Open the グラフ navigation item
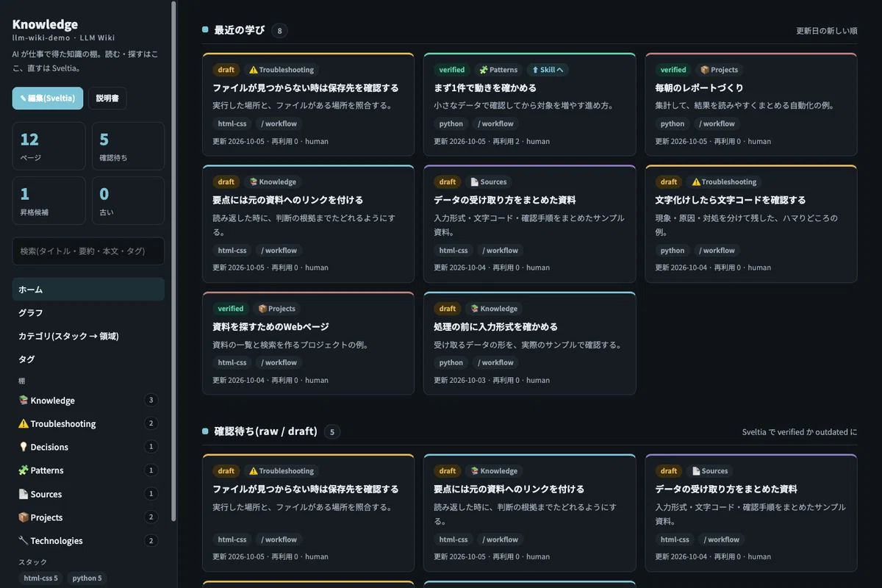 [88, 312]
